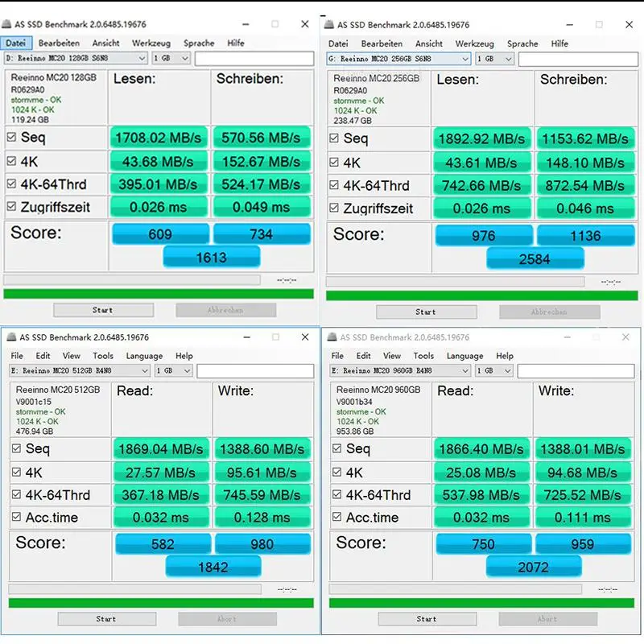The image size is (644, 644).
Task: Open drive selector showing Reeinno MC20 960GB
Action: 399,370
